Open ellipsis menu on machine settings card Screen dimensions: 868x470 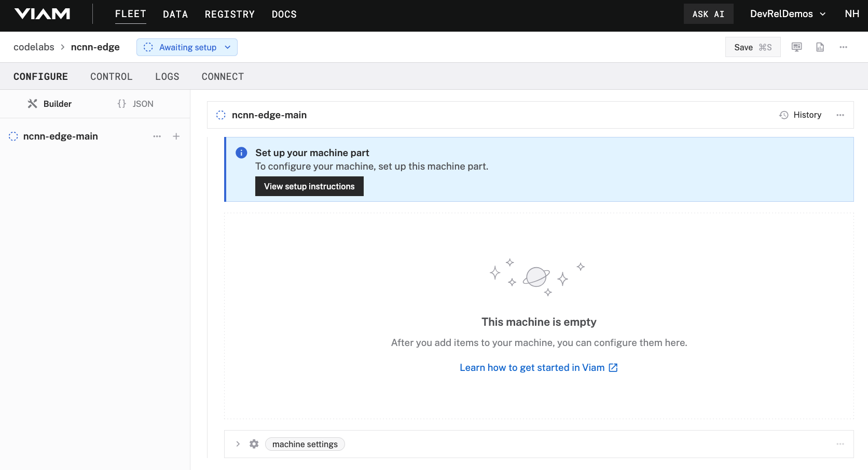(841, 444)
